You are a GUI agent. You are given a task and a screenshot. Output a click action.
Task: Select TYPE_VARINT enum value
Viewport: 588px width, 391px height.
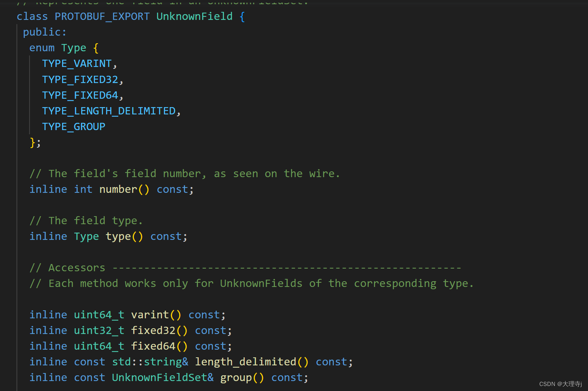coord(77,64)
